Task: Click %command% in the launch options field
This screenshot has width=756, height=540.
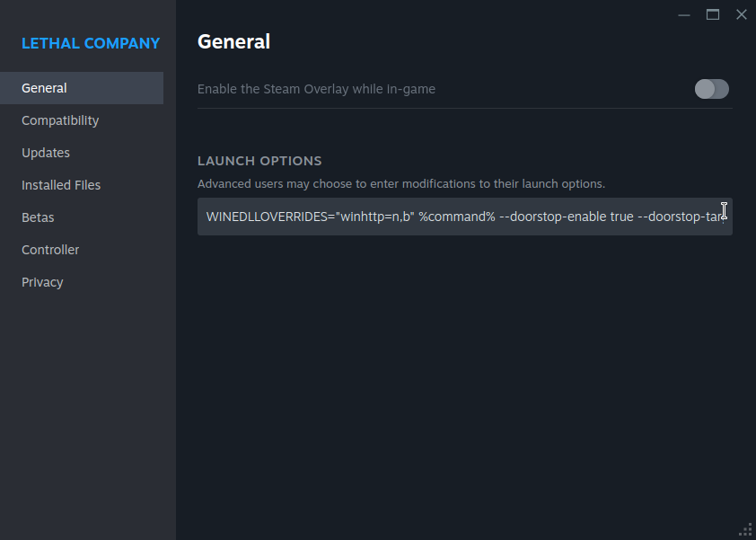Action: point(457,217)
